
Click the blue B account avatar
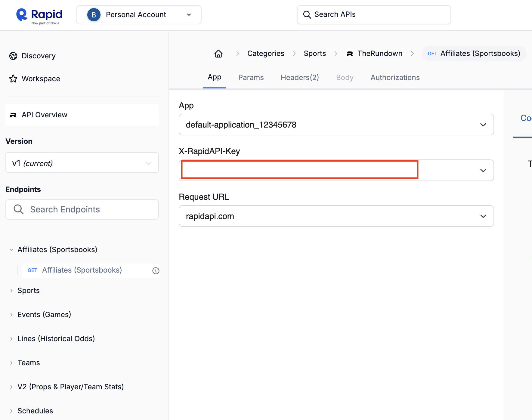click(x=94, y=15)
